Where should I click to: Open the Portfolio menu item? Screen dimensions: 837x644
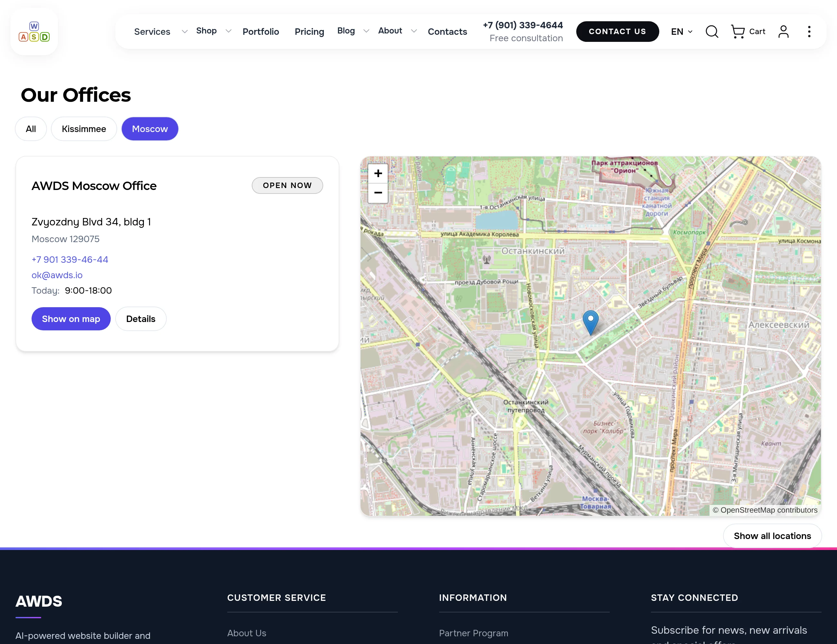[x=261, y=32]
